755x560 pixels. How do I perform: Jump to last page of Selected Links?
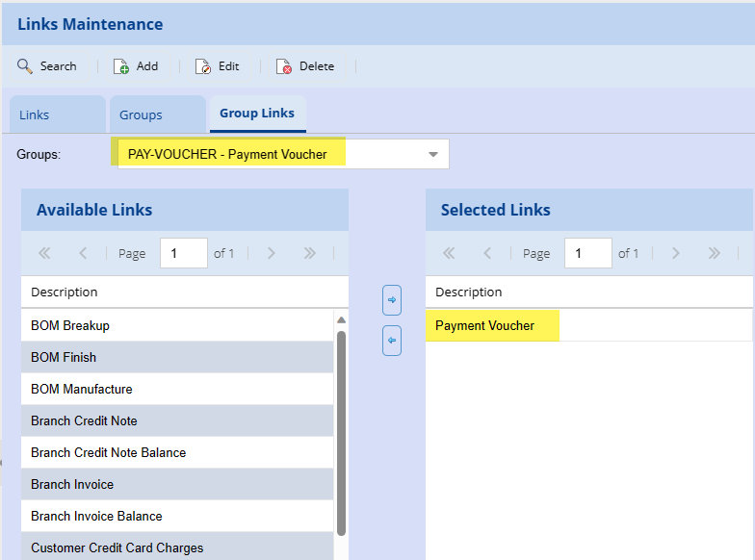pos(714,253)
